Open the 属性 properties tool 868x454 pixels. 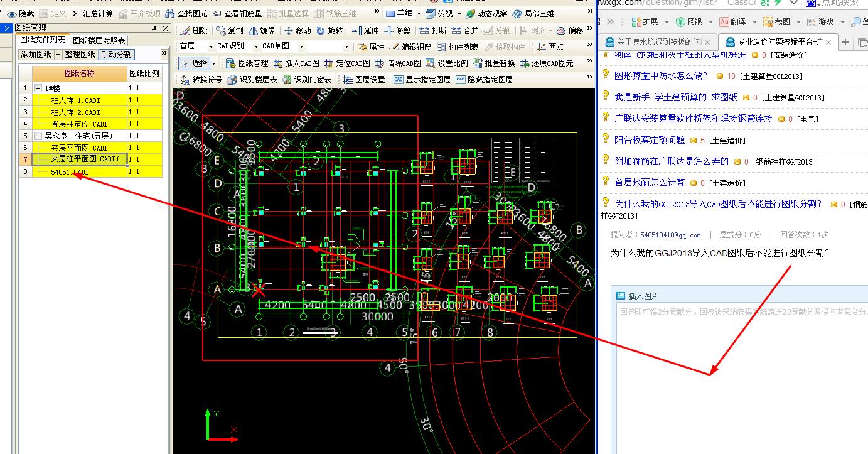(x=372, y=46)
